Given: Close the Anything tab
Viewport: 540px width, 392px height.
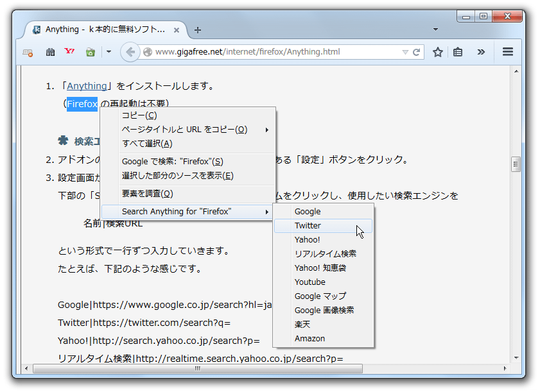Looking at the screenshot, I should click(177, 30).
